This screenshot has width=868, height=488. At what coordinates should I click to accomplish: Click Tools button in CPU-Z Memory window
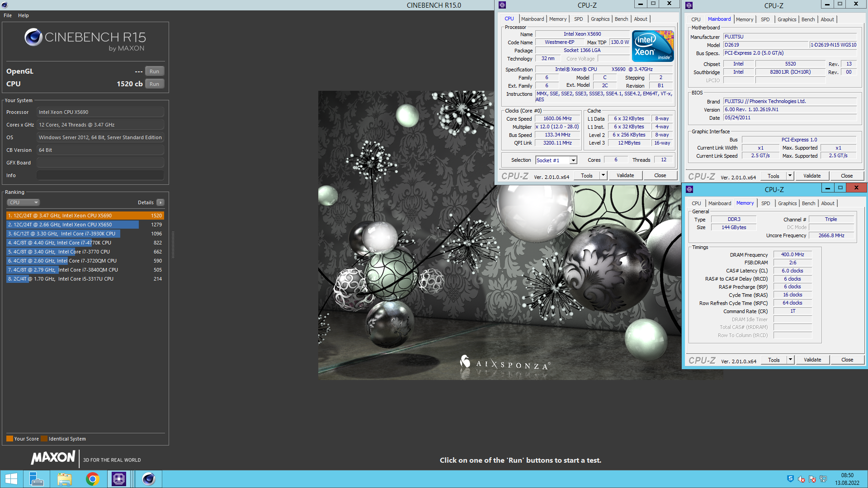(x=774, y=360)
